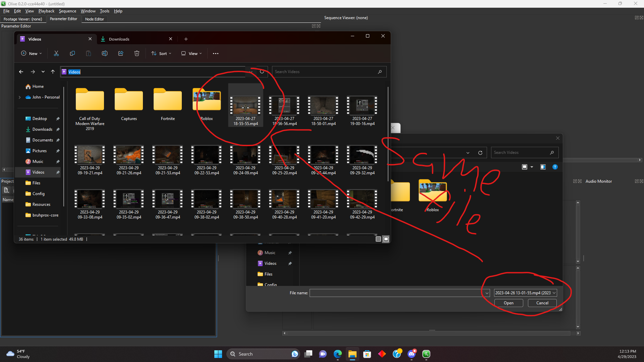This screenshot has height=362, width=644.
Task: Click the Delete trash icon in Explorer
Action: pos(137,54)
